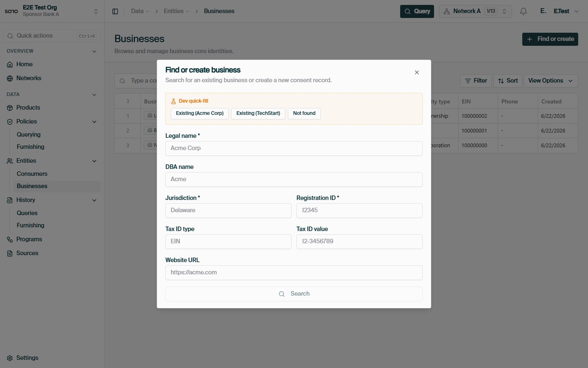Open Networks in sidebar
Screen dimensions: 588x368
point(52,78)
